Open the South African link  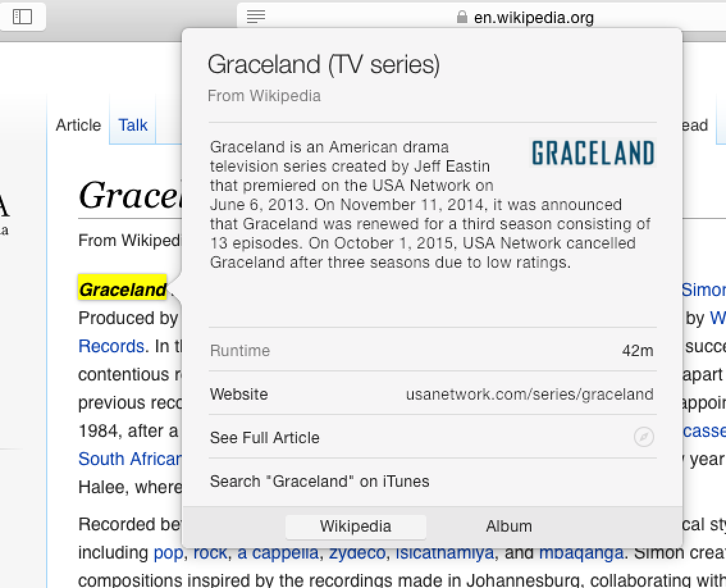[x=130, y=459]
